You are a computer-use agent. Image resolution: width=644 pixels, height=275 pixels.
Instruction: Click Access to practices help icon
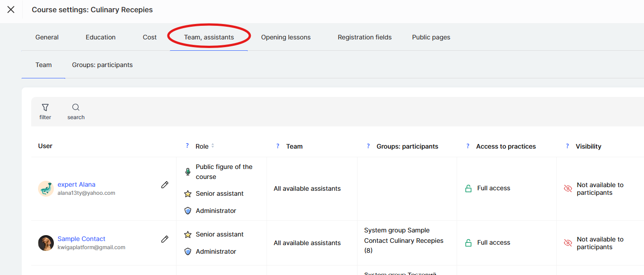(468, 146)
